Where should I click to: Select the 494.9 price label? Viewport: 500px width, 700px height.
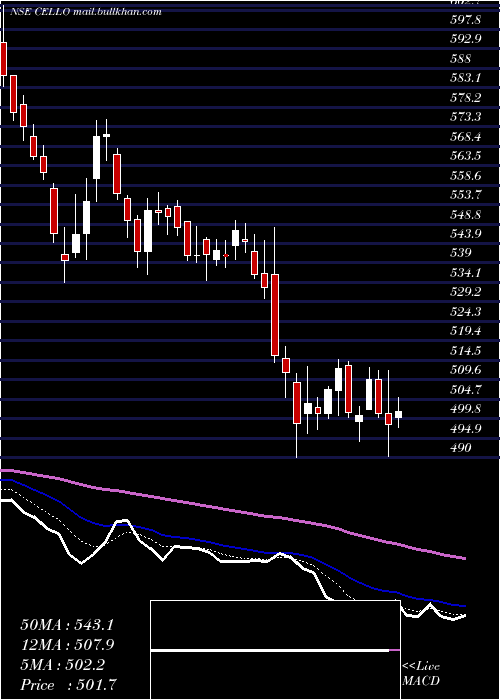click(x=465, y=429)
